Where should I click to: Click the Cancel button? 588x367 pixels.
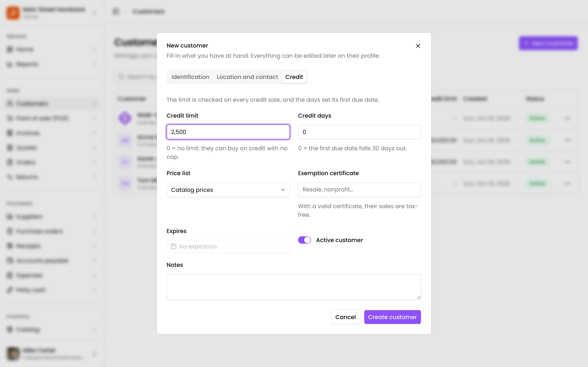coord(345,317)
